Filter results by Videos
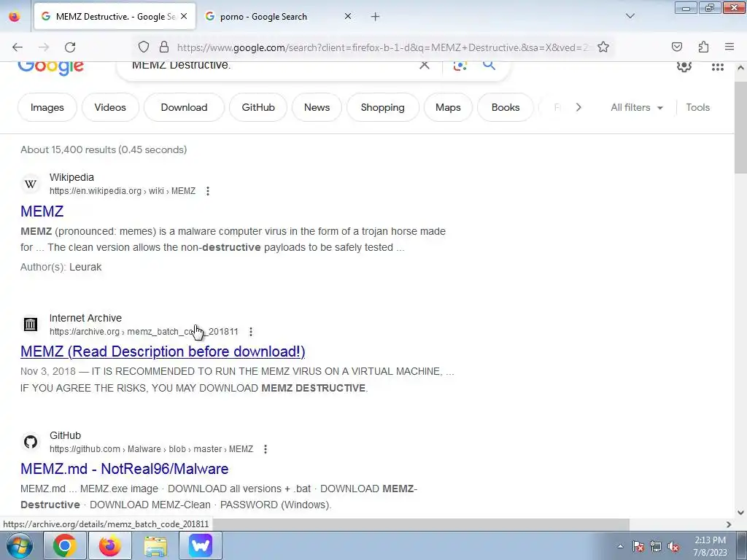747x560 pixels. click(110, 107)
